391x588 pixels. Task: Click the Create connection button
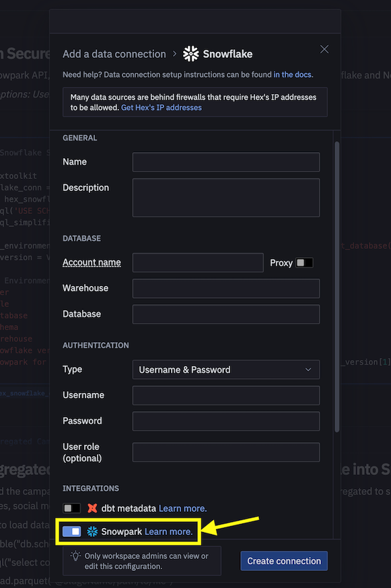click(x=284, y=561)
